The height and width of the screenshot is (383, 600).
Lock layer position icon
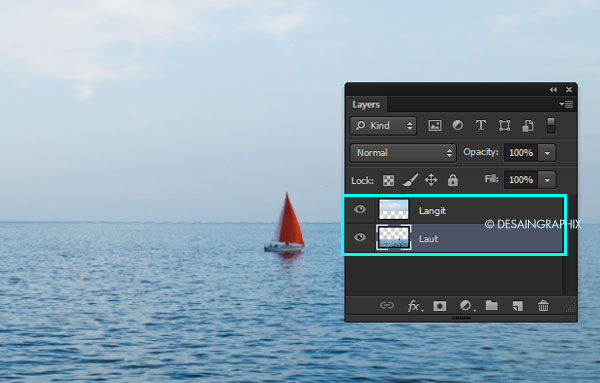point(431,180)
